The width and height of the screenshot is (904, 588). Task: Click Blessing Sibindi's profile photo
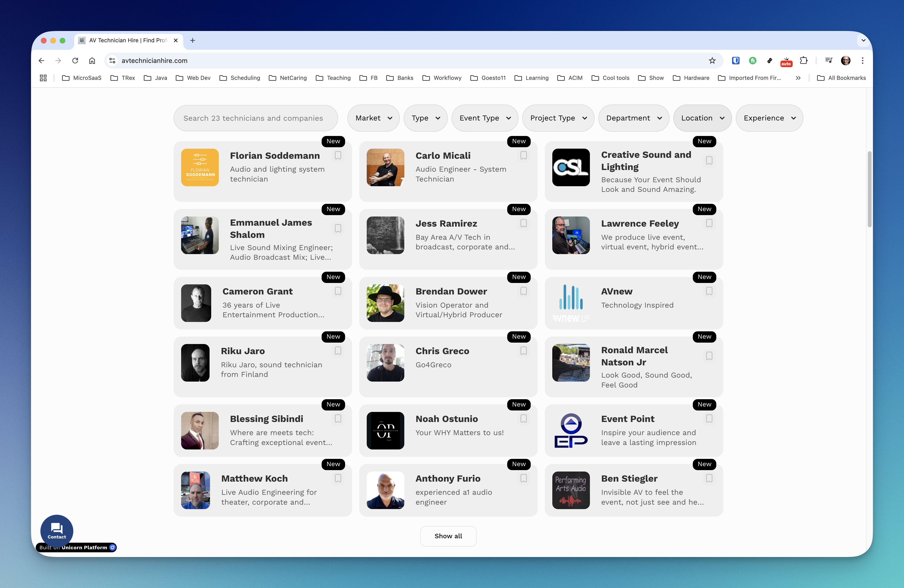200,430
